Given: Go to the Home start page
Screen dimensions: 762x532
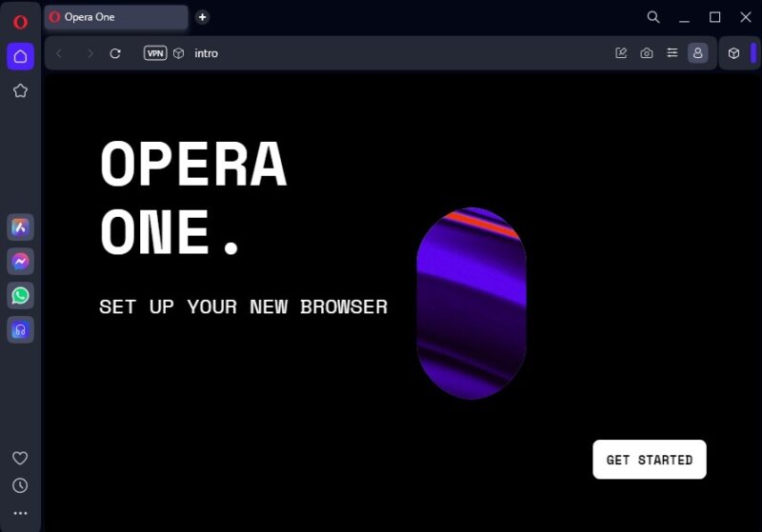Looking at the screenshot, I should tap(20, 56).
